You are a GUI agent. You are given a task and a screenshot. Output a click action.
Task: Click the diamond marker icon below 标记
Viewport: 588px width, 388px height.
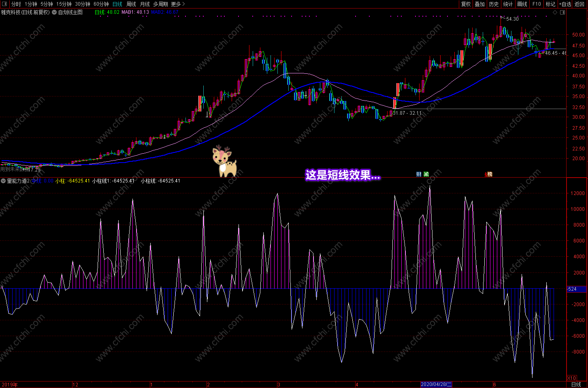click(x=555, y=12)
